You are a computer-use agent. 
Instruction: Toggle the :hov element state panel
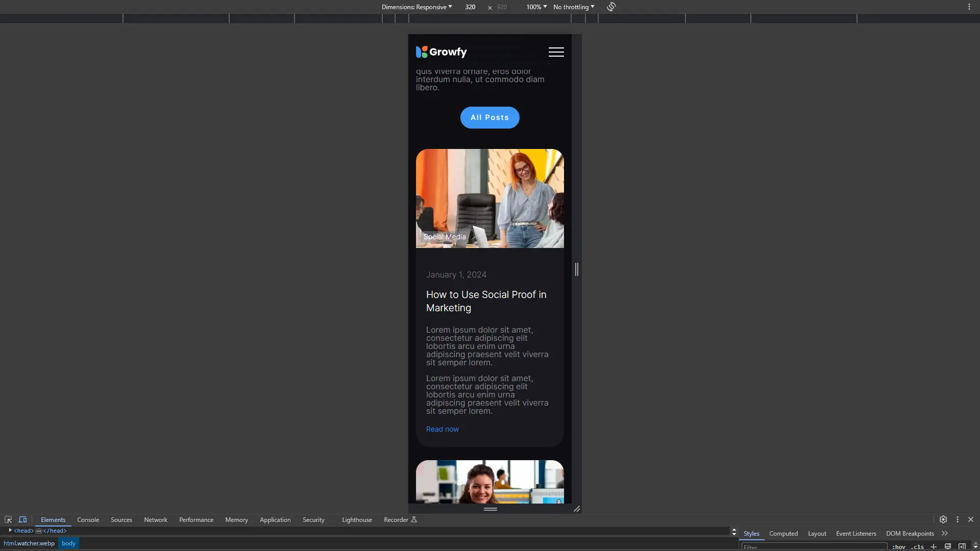tap(899, 547)
